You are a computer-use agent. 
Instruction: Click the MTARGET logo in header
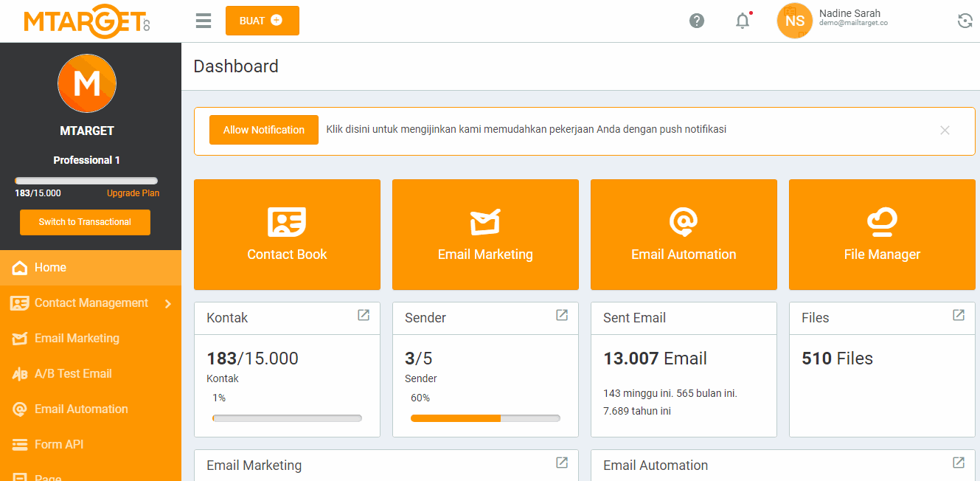pyautogui.click(x=87, y=21)
